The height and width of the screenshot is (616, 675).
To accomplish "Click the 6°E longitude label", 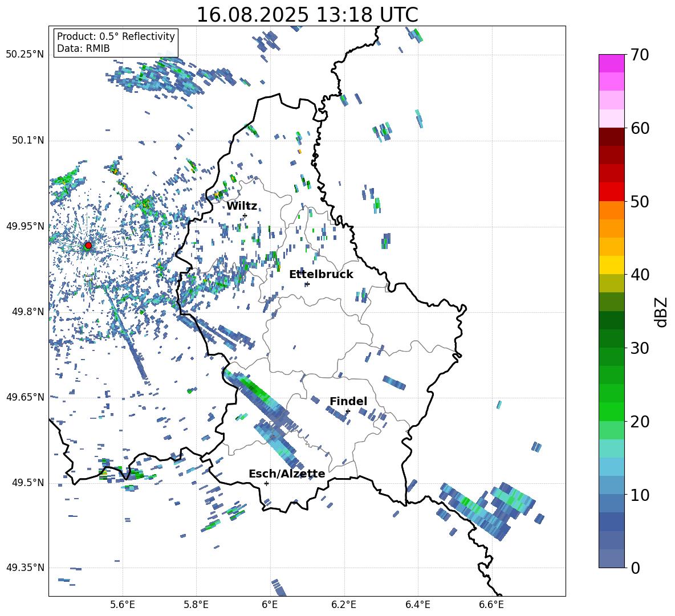I will click(x=270, y=605).
